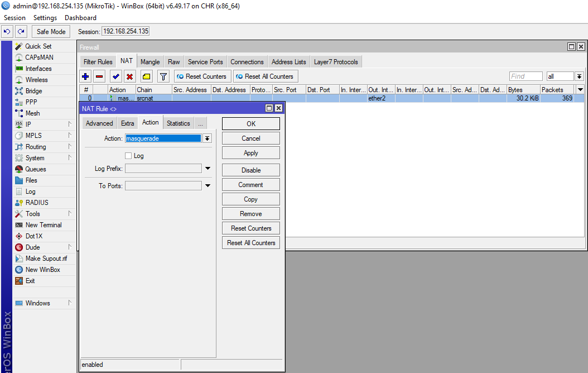Click OK in NAT Rule dialog
The width and height of the screenshot is (588, 373).
pos(251,124)
